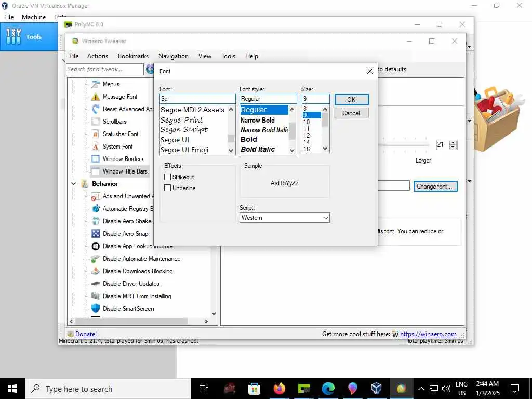532x399 pixels.
Task: Click the Behavior folder icon
Action: [x=85, y=184]
